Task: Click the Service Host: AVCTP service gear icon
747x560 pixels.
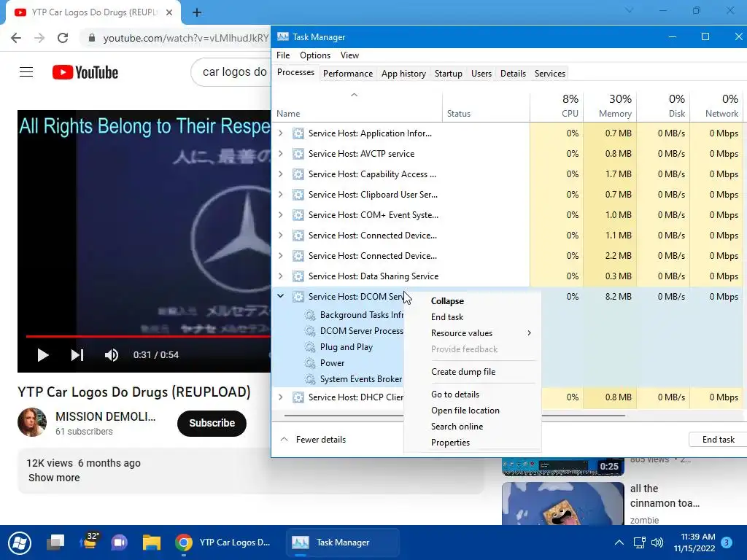Action: point(298,154)
